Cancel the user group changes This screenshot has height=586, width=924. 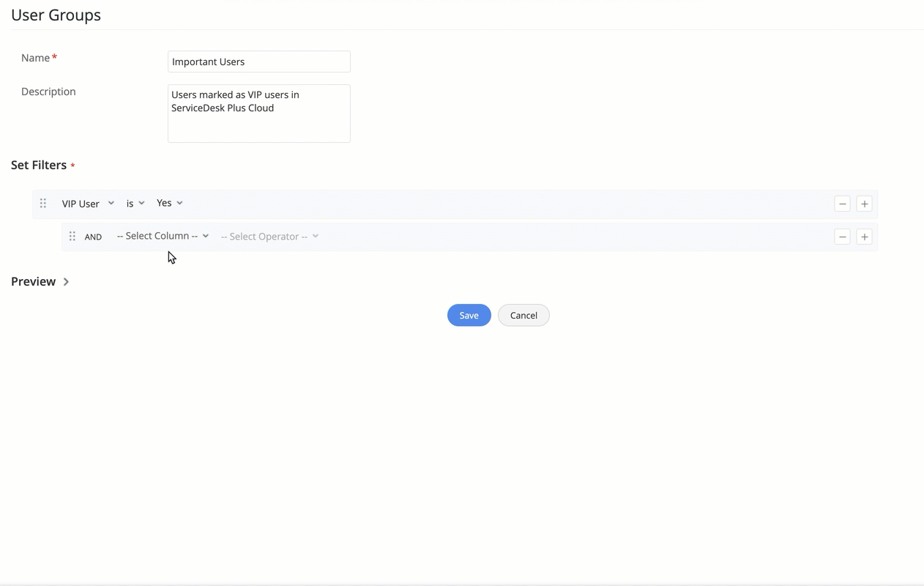point(524,315)
